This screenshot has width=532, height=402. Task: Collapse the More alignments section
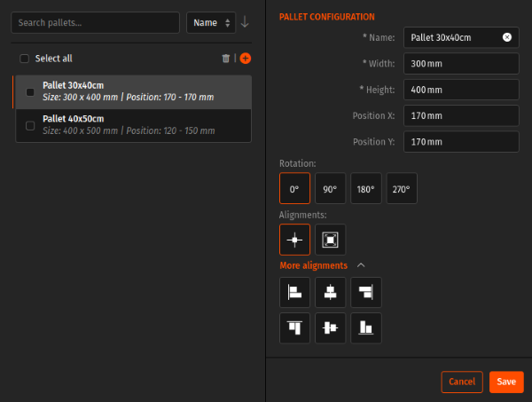coord(361,265)
